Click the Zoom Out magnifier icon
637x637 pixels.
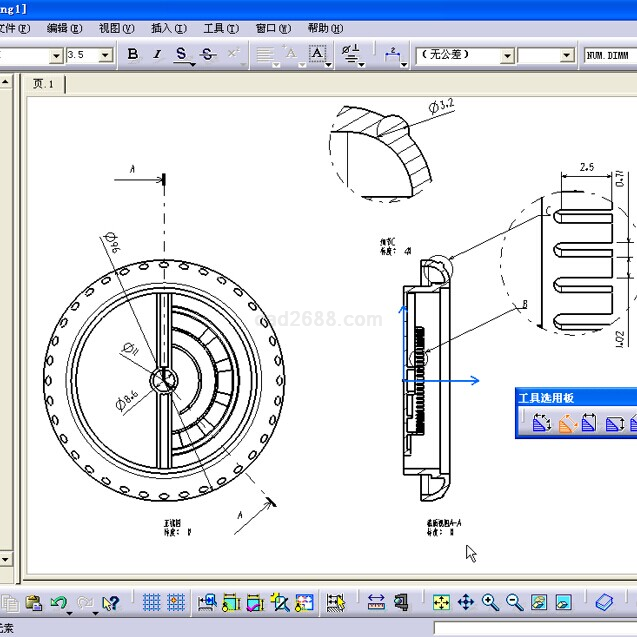tap(514, 603)
